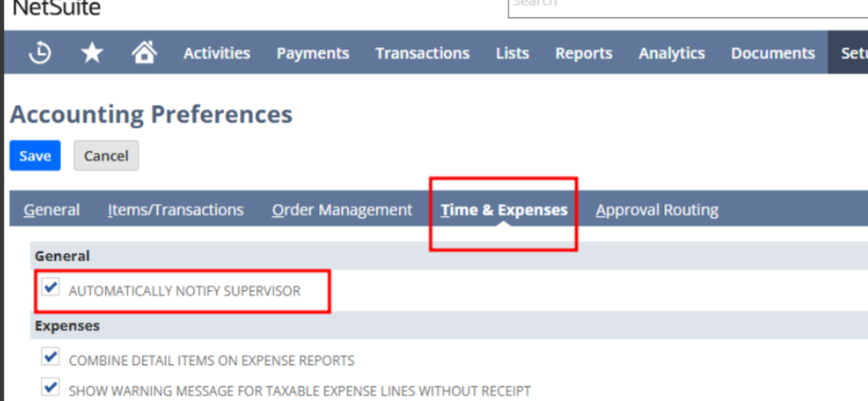
Task: Switch to the Time & Expenses tab
Action: tap(504, 210)
